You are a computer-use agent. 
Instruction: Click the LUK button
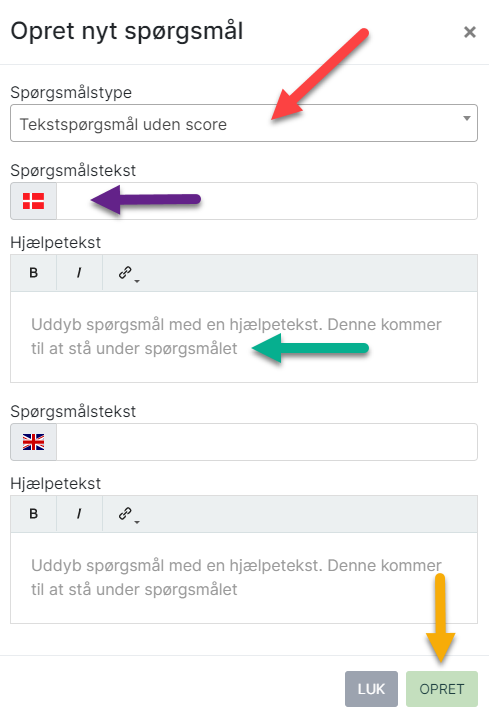(371, 689)
